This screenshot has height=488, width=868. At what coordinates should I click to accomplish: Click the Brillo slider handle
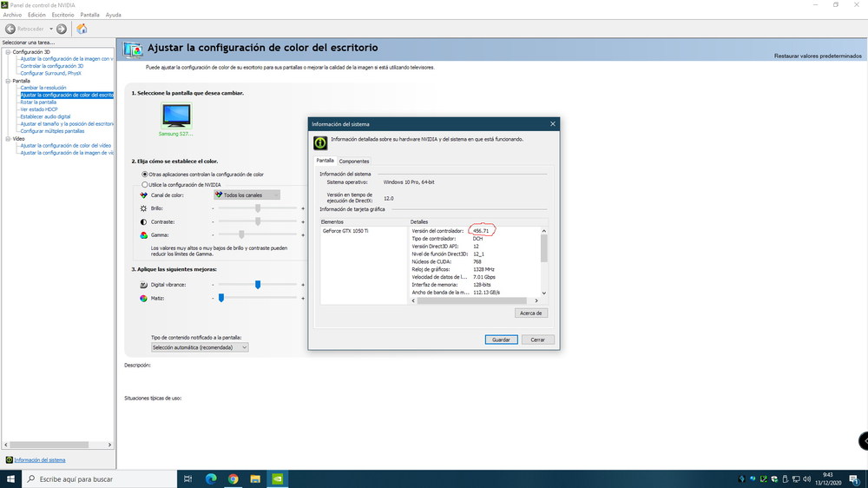click(x=258, y=208)
